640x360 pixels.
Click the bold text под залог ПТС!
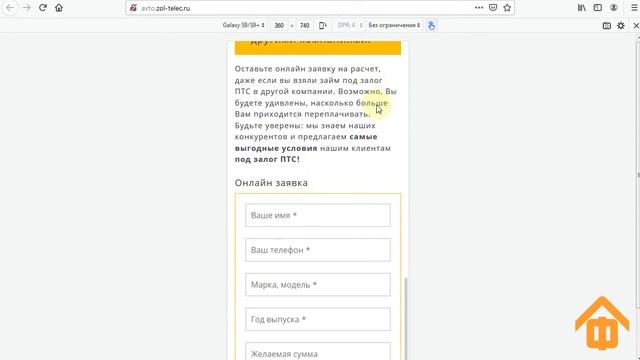click(267, 160)
